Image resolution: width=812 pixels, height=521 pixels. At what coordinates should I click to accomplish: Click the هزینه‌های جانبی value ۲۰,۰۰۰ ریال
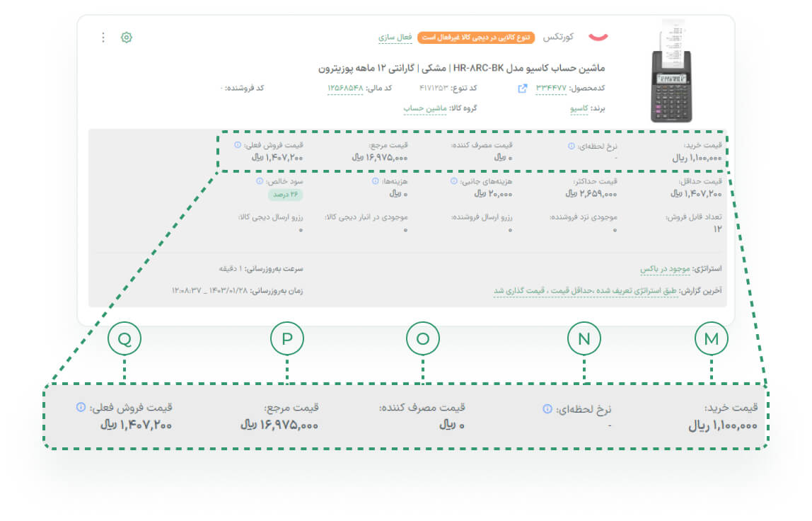coord(493,194)
